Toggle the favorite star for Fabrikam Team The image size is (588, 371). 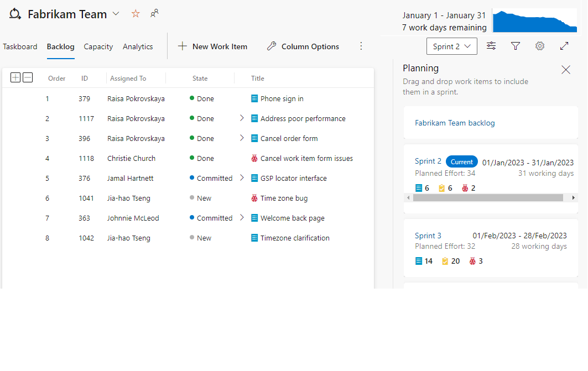coord(136,13)
